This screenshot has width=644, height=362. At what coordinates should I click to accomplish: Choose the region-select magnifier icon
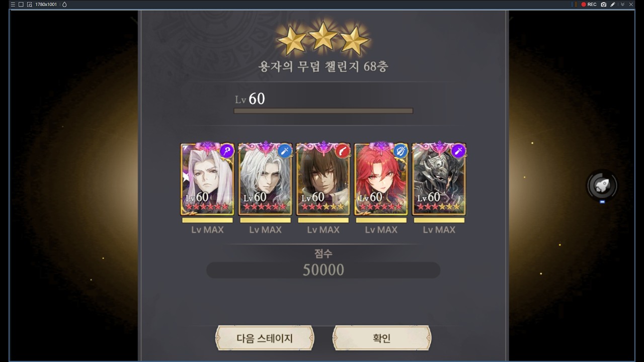[x=30, y=4]
